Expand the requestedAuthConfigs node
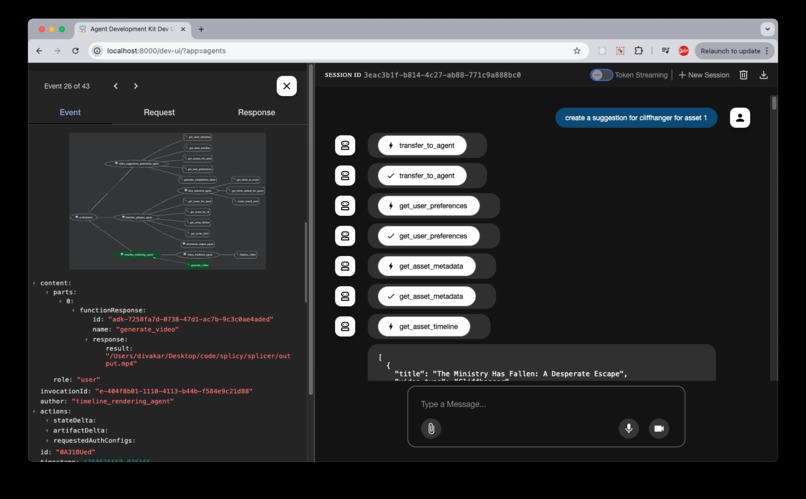 [x=47, y=440]
